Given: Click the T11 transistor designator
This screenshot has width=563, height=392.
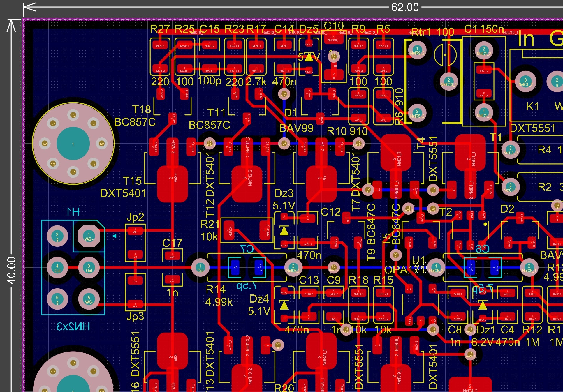Looking at the screenshot, I should (217, 113).
